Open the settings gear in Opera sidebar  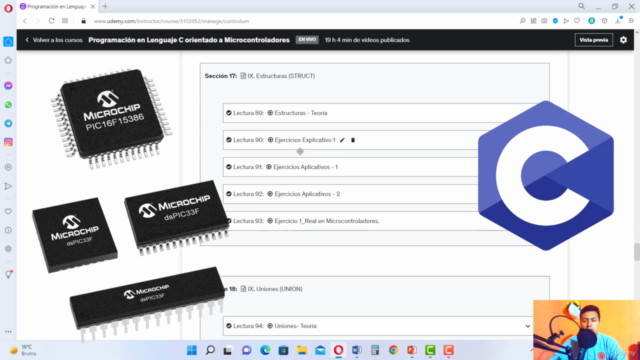pyautogui.click(x=8, y=249)
